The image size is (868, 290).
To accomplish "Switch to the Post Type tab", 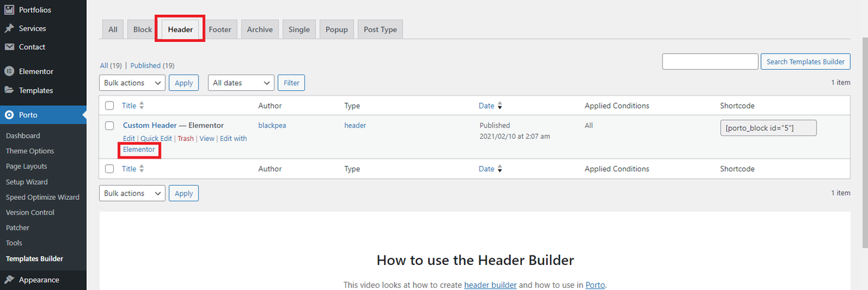I will [380, 29].
